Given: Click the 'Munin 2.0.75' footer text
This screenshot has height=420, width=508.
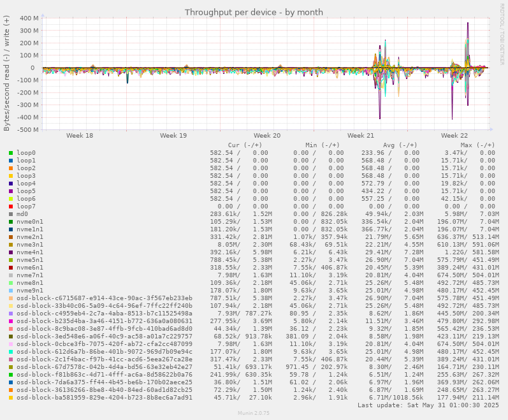Looking at the screenshot, I should point(254,413).
